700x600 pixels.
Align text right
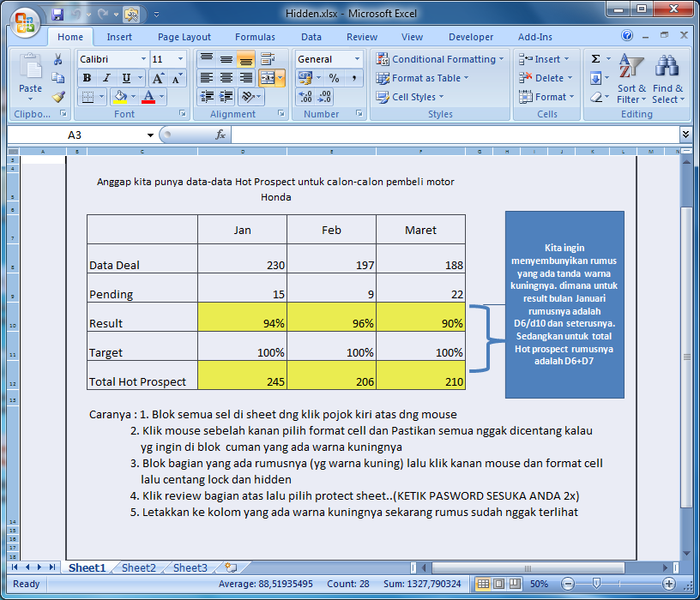click(246, 78)
